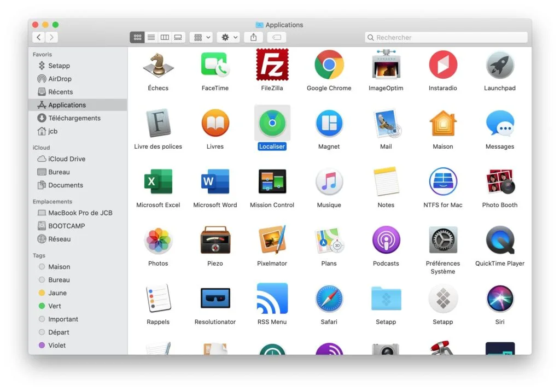Open the ImageOptim app
Viewport: 560px width, 392px height.
[x=386, y=65]
